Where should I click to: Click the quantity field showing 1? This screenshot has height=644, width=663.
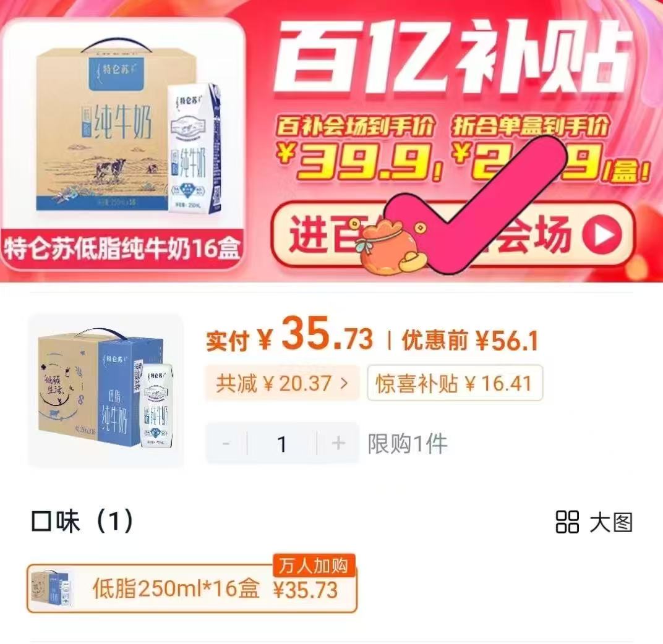tap(282, 443)
